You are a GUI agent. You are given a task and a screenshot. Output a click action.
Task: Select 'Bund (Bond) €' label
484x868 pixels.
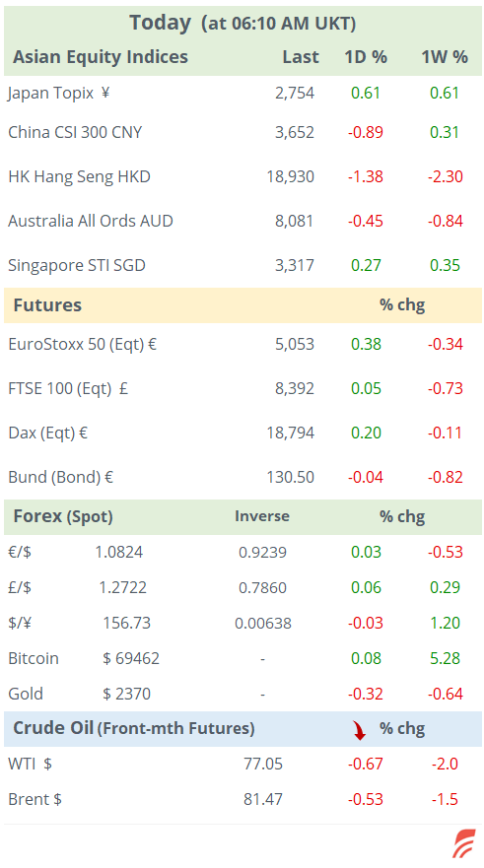click(x=60, y=477)
